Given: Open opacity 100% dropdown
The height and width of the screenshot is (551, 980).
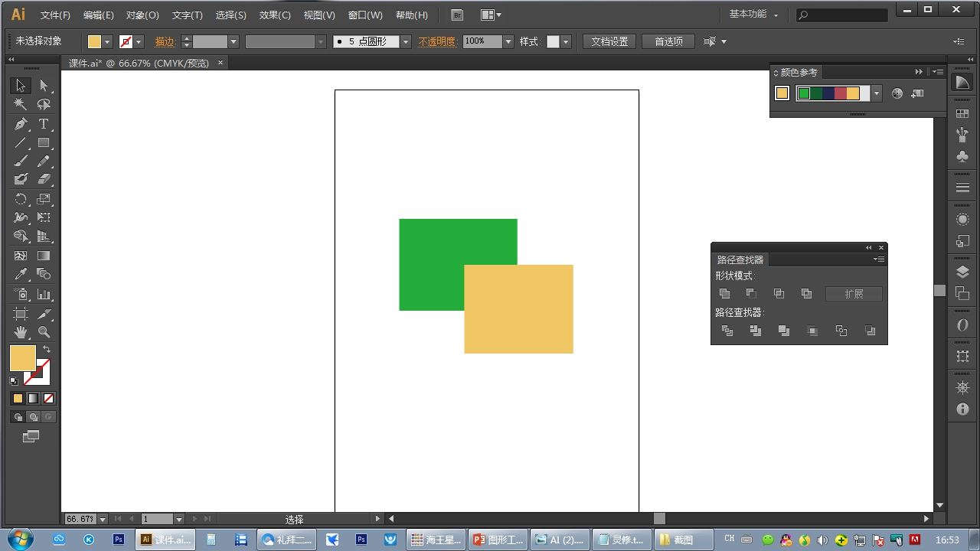Looking at the screenshot, I should pos(508,42).
